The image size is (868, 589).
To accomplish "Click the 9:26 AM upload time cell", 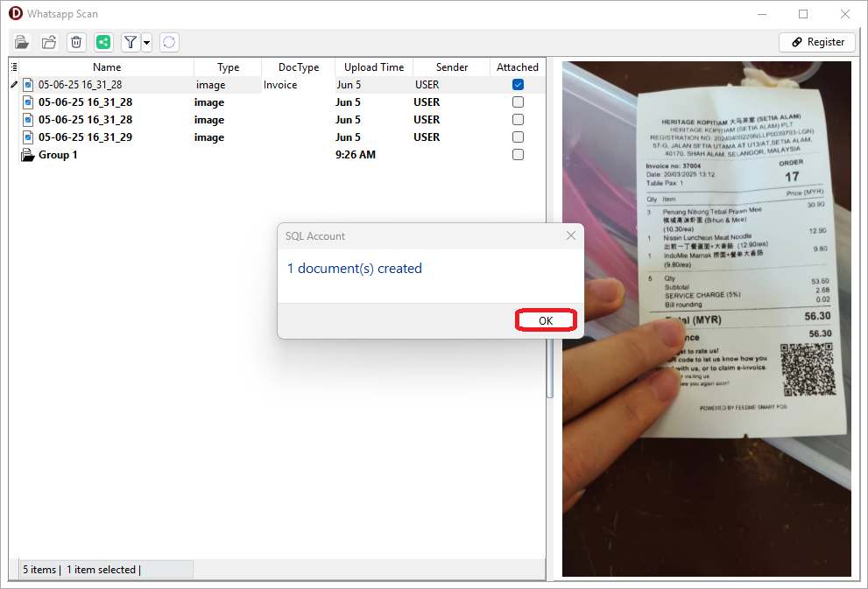I will pos(356,155).
